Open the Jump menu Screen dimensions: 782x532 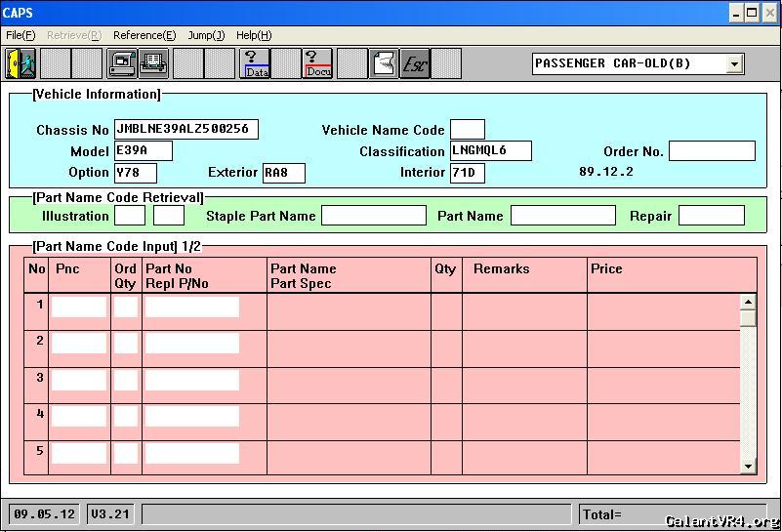click(206, 35)
